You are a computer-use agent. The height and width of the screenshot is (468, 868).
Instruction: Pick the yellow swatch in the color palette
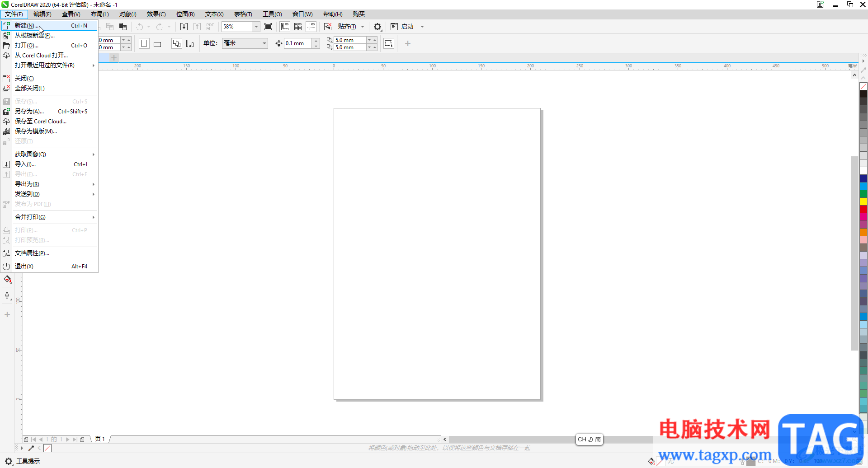[863, 201]
